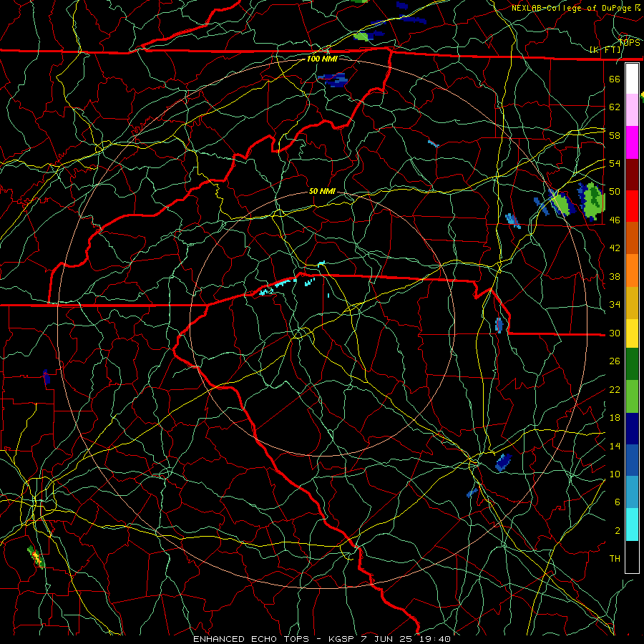Select the bright red legend swatch near 50

pyautogui.click(x=632, y=206)
